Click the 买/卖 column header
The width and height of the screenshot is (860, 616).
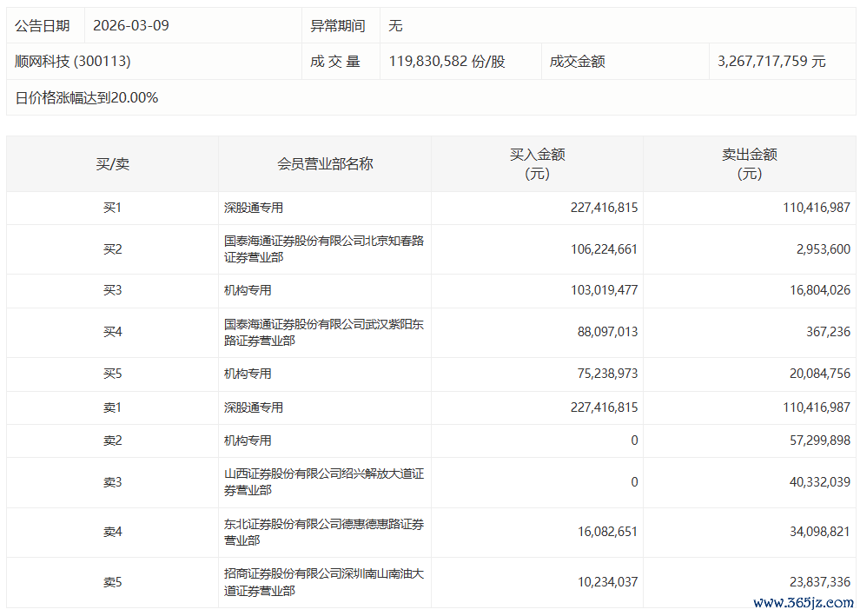point(112,164)
